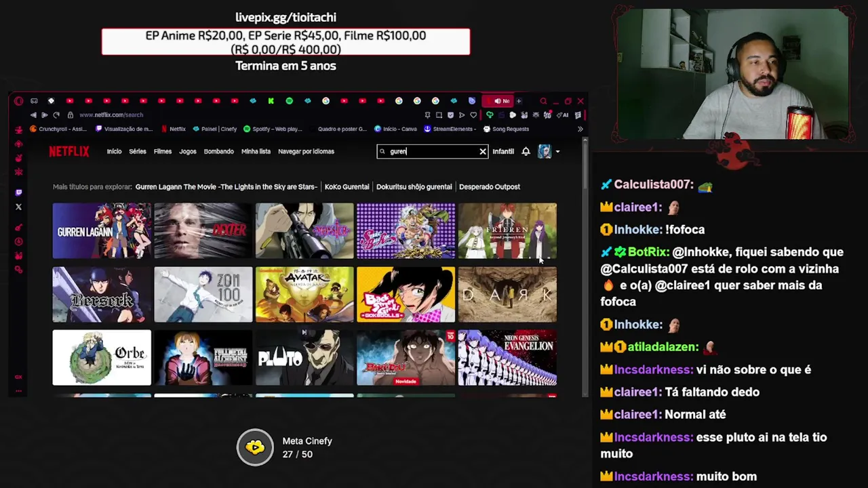
Task: Click the Netflix profile avatar
Action: click(545, 151)
